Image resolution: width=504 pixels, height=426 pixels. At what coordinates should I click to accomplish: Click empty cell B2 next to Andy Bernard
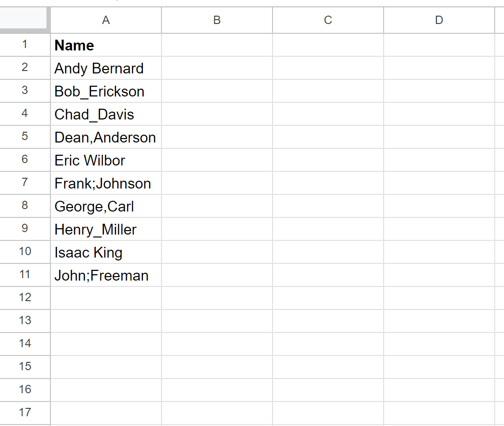coord(217,68)
